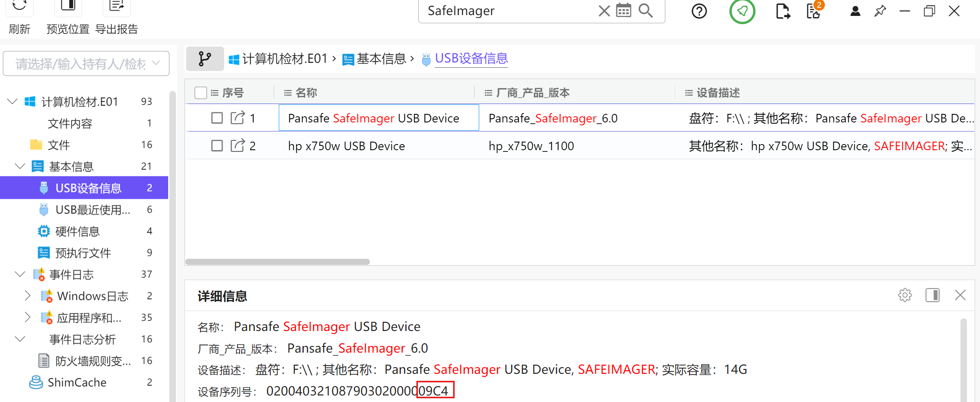Click the table's horizontal scrollbar

[278, 262]
